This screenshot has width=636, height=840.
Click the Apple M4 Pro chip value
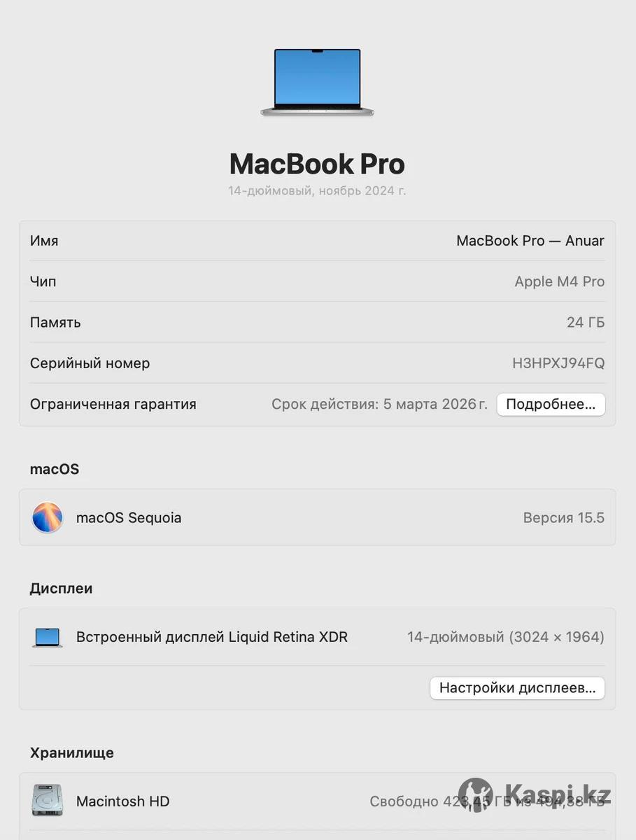click(560, 281)
